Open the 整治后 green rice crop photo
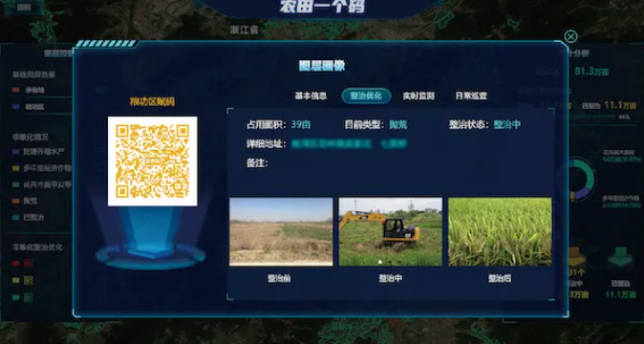644x344 pixels. coord(500,232)
